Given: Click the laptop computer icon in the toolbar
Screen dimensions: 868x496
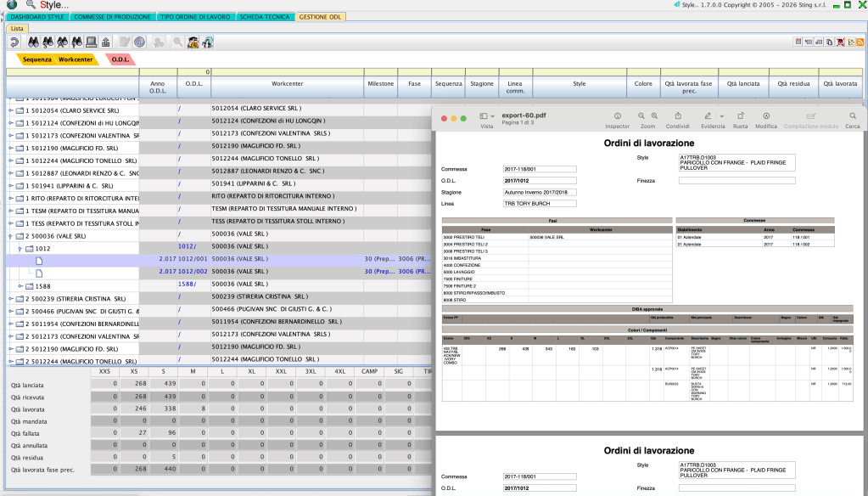Looking at the screenshot, I should 90,42.
